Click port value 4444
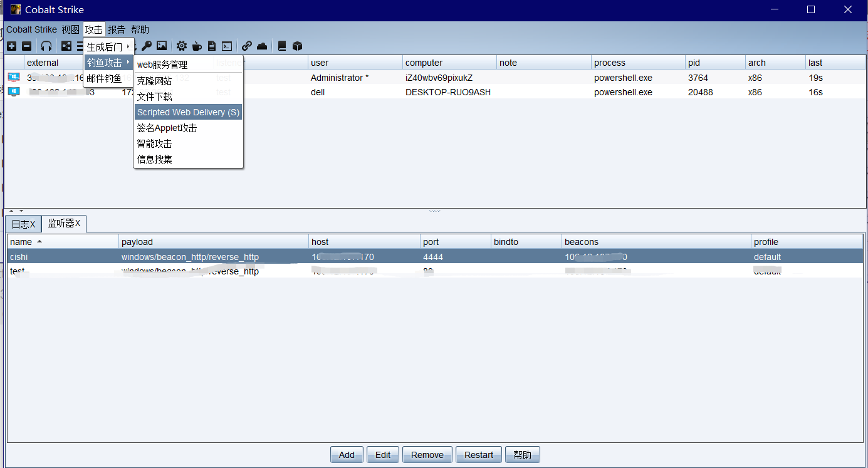The image size is (868, 468). click(x=434, y=257)
